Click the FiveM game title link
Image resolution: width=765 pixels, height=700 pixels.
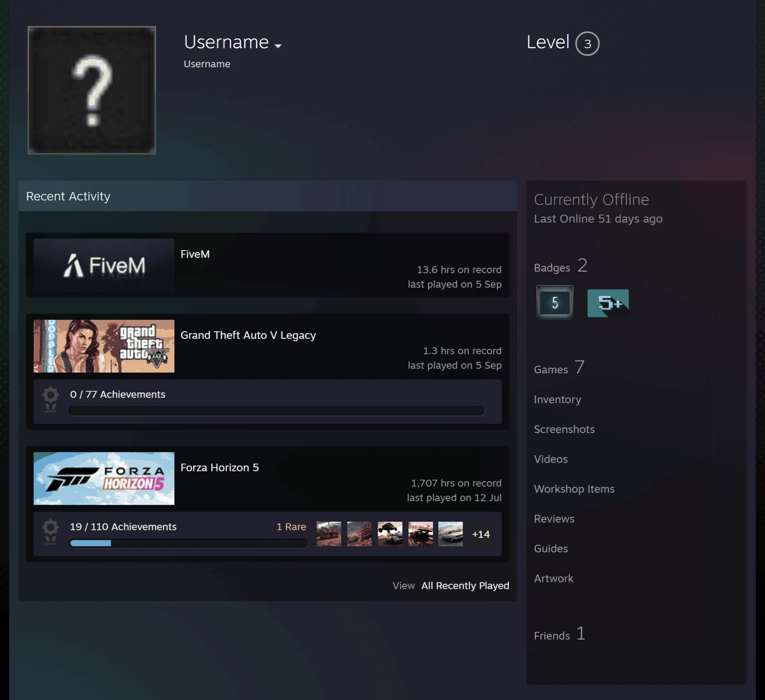pos(195,254)
